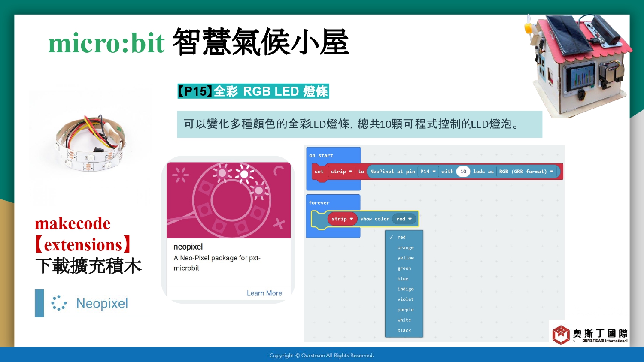
Task: Click the 10 leds number field
Action: pos(463,172)
